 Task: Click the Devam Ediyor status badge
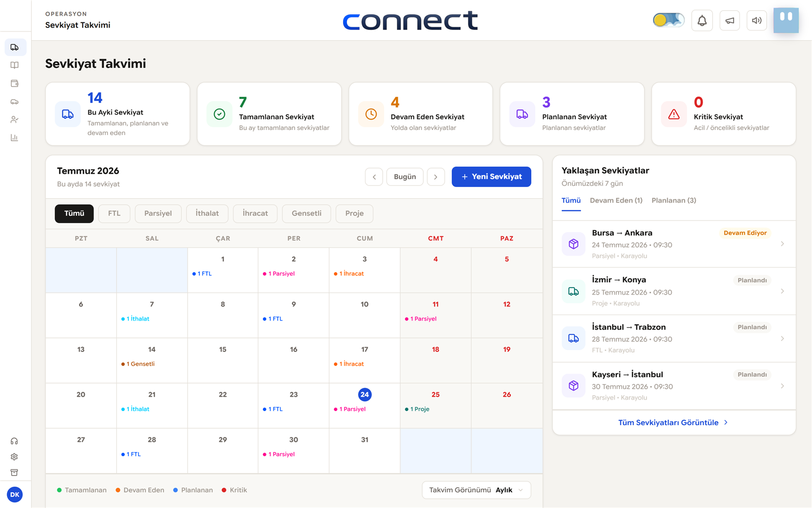pos(745,233)
